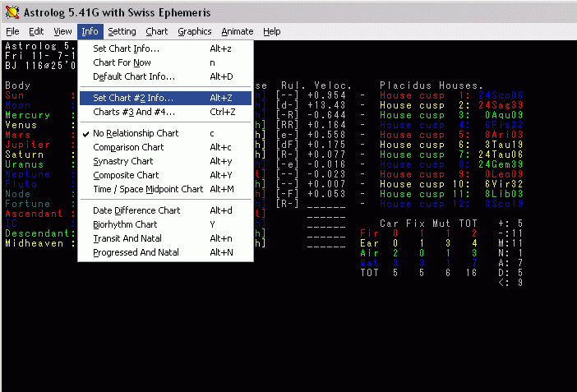Open the Graphics menu
Viewport: 577px width, 392px height.
click(194, 32)
